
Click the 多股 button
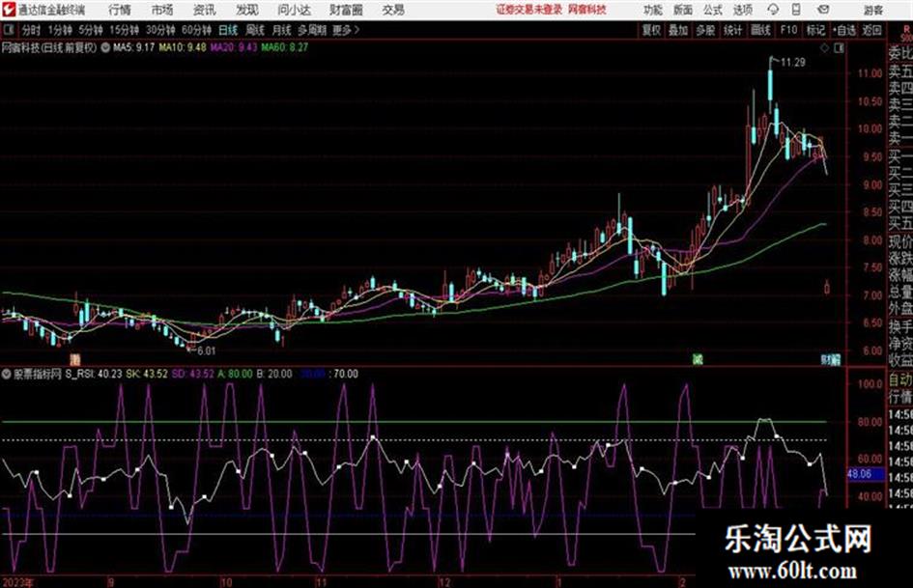click(705, 30)
